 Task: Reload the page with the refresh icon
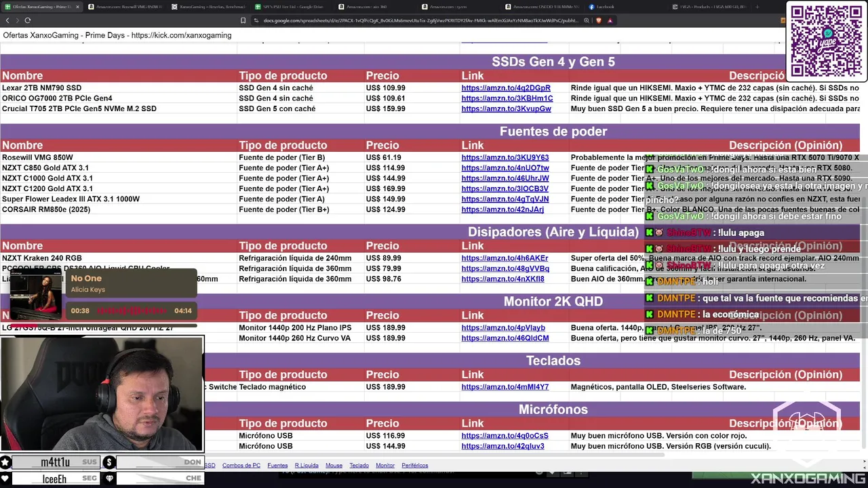(x=28, y=20)
